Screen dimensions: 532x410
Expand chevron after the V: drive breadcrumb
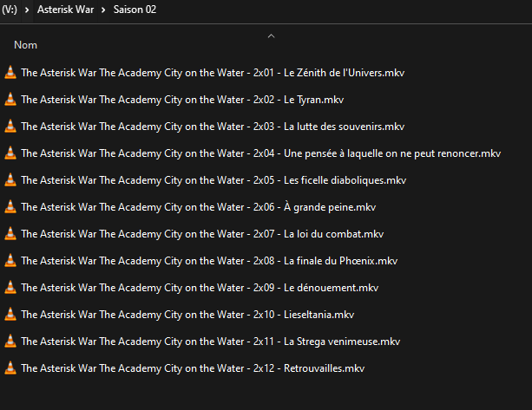[27, 10]
